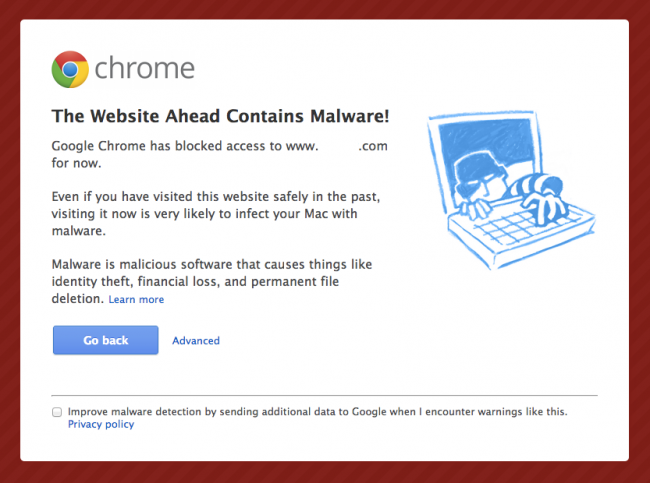Click the Chrome logo icon
Viewport: 650px width, 483px height.
70,69
